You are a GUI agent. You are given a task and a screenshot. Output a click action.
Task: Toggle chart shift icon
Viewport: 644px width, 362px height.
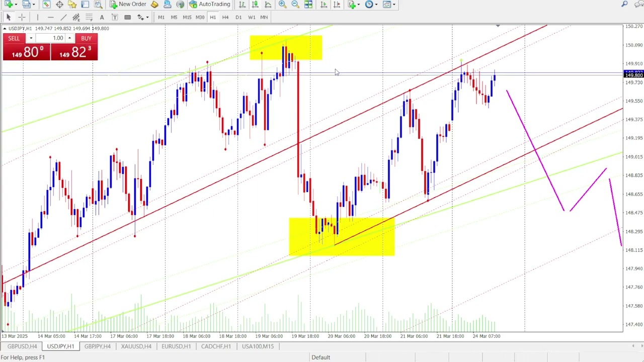pos(337,4)
